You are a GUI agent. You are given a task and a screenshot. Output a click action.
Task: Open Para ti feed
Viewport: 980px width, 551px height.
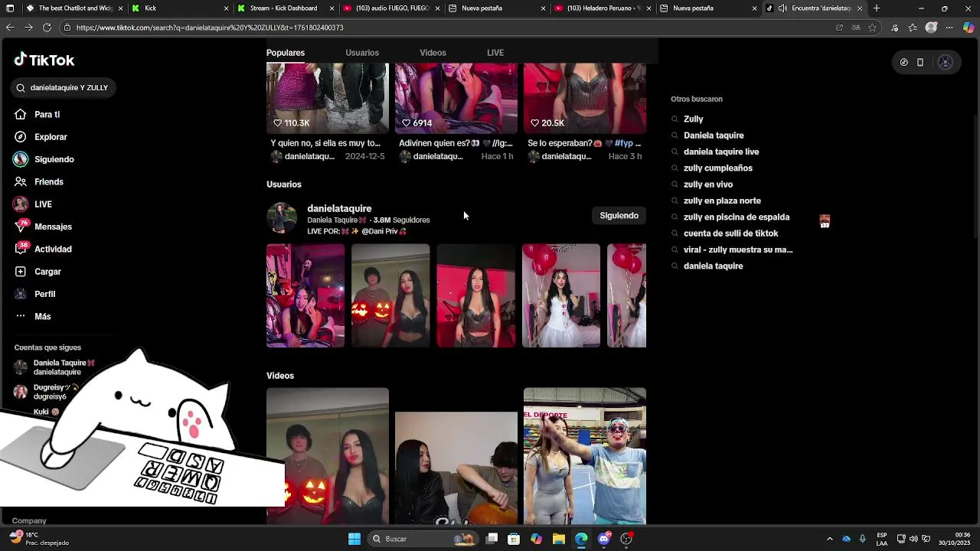(x=47, y=115)
